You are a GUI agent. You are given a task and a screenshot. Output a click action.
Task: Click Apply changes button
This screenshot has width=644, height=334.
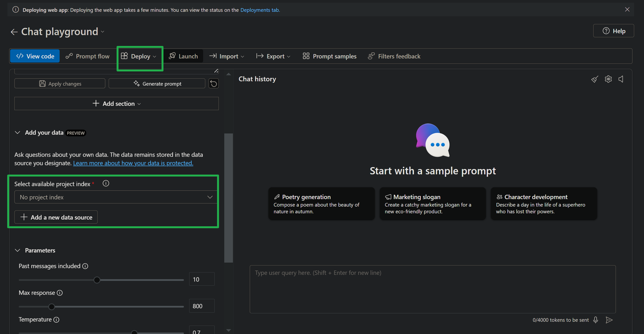point(60,83)
